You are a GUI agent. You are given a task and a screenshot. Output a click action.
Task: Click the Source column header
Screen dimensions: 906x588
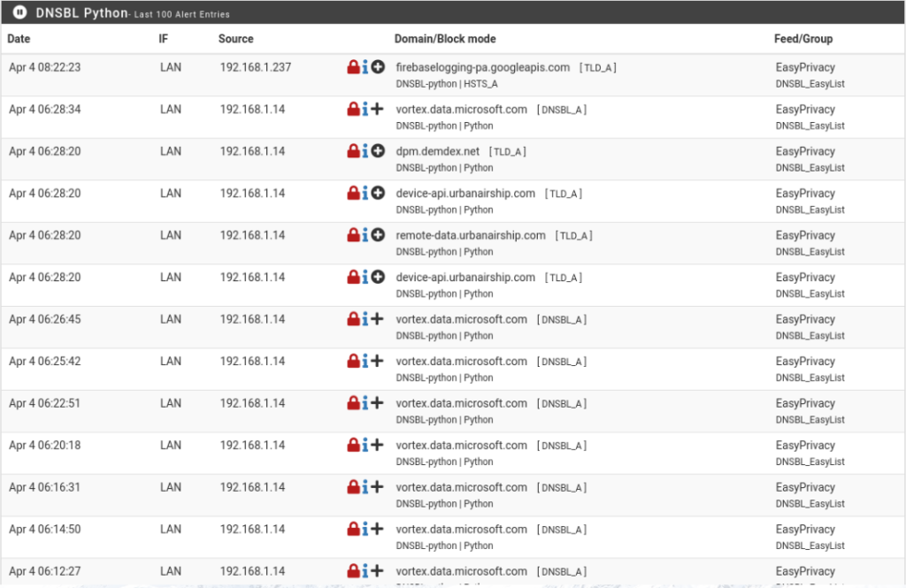coord(235,39)
